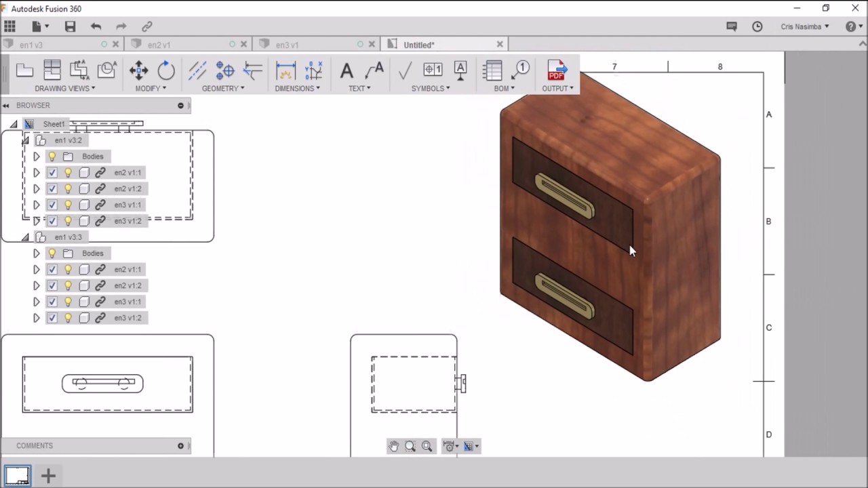This screenshot has width=868, height=488.
Task: Open the job status clock icon
Action: pyautogui.click(x=757, y=26)
